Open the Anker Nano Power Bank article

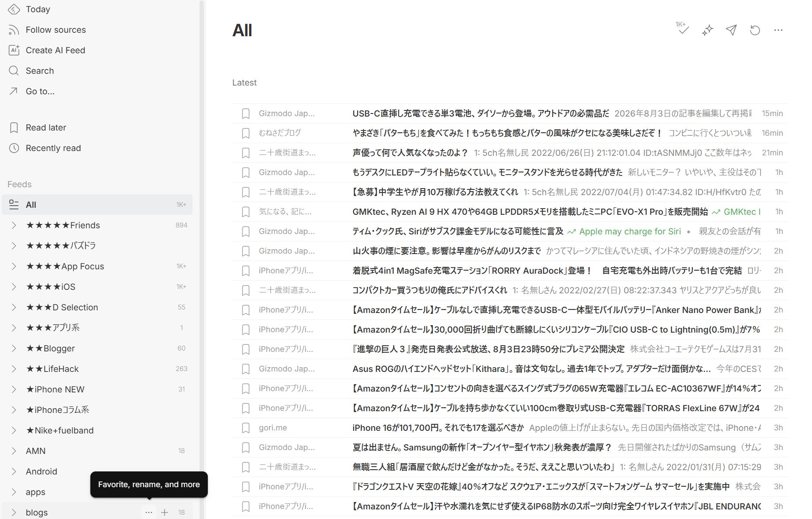tap(556, 310)
